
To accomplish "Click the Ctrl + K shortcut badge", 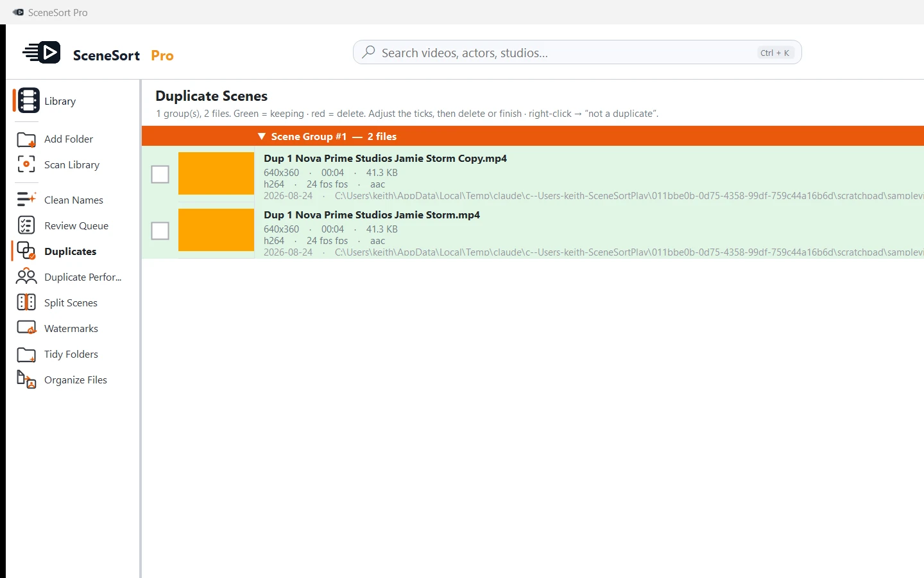I will pos(775,53).
